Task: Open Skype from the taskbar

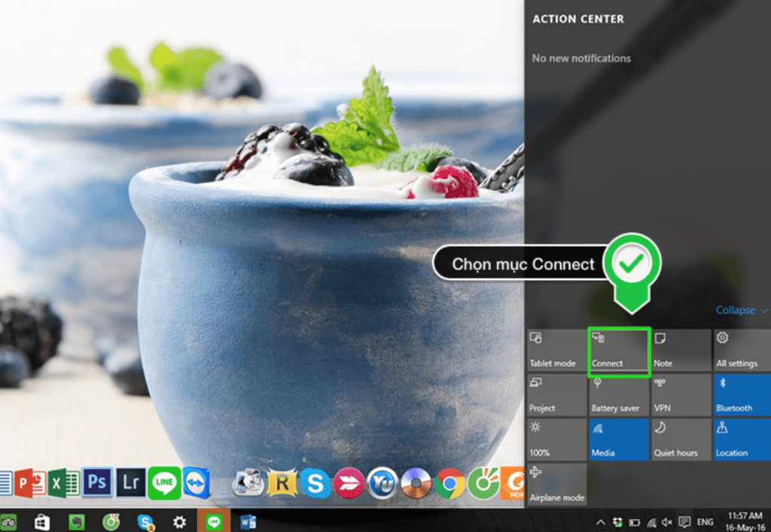Action: tap(145, 521)
